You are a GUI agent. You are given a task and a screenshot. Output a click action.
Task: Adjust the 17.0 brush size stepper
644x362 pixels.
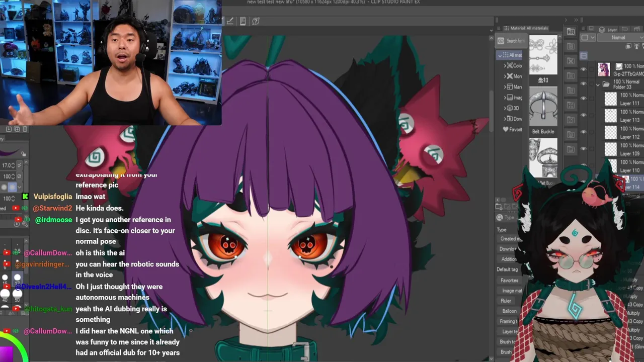[x=14, y=165]
